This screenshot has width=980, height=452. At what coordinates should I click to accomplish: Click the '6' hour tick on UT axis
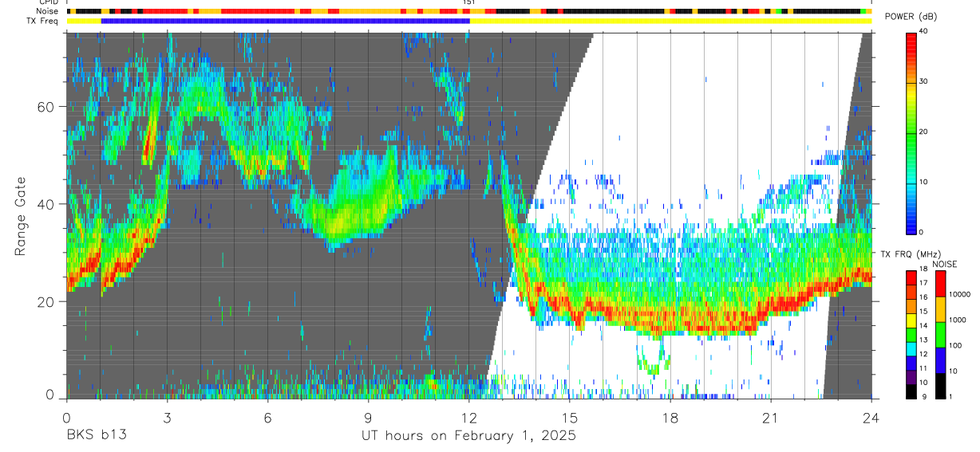(267, 417)
